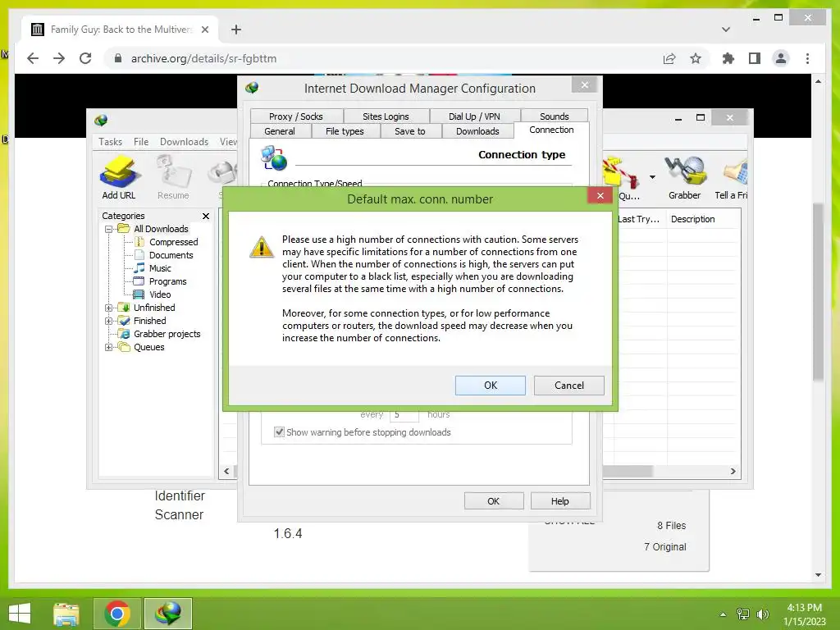
Task: Click the Connection type network globe icon
Action: point(274,158)
